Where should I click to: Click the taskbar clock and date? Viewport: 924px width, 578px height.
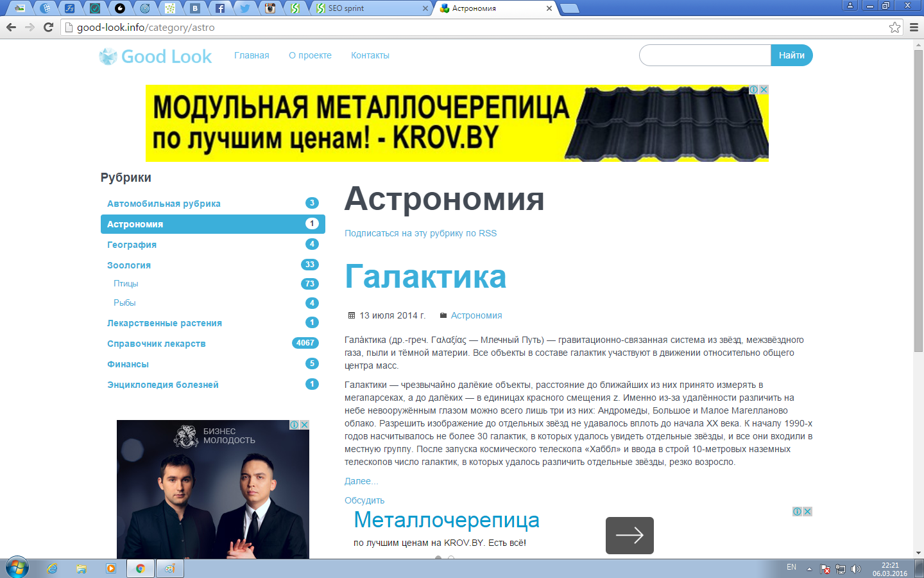890,569
